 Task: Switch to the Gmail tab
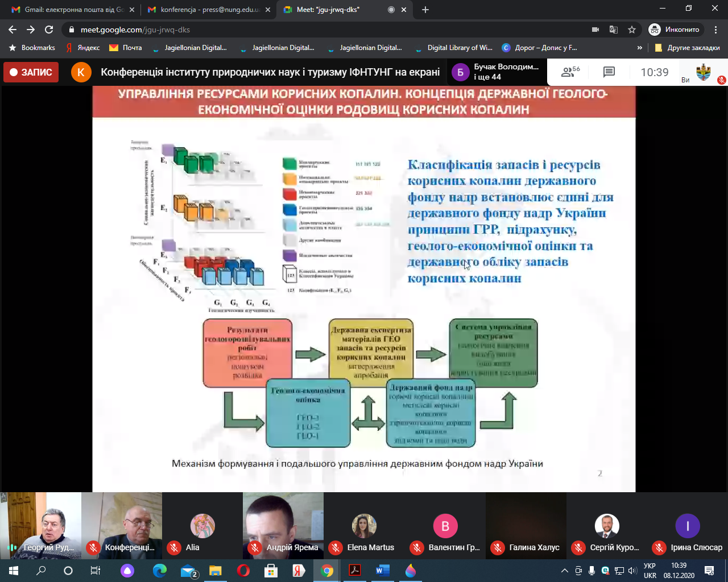[x=68, y=10]
